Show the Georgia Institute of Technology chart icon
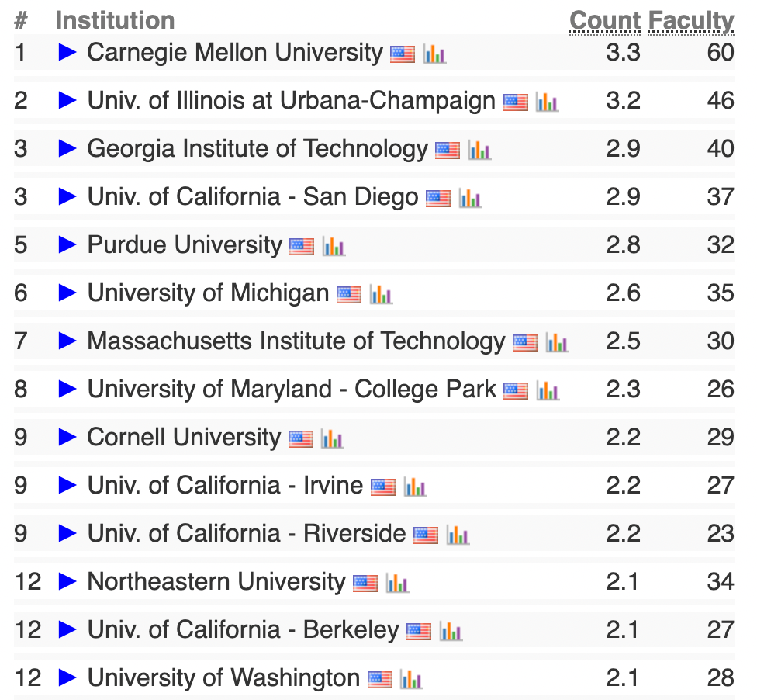The height and width of the screenshot is (700, 757). point(479,150)
